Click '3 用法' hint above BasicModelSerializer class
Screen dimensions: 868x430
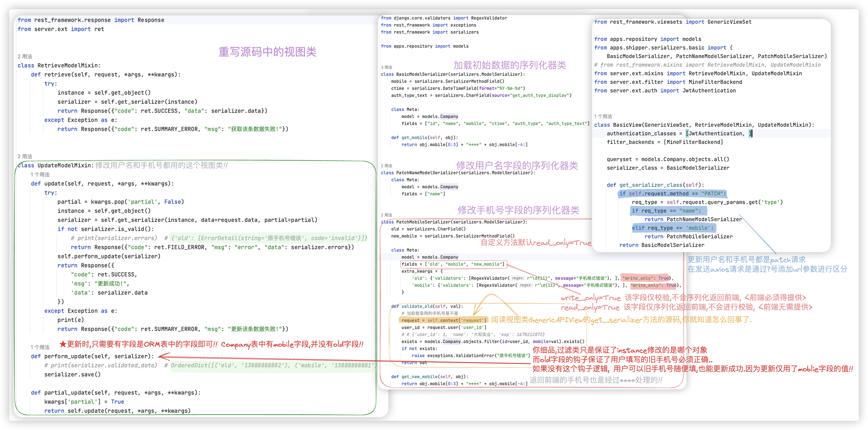[x=387, y=67]
